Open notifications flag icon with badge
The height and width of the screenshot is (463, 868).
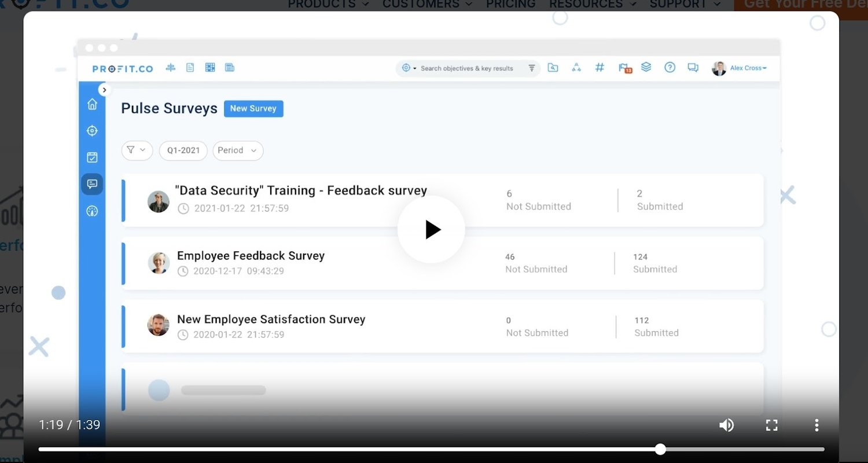(624, 68)
